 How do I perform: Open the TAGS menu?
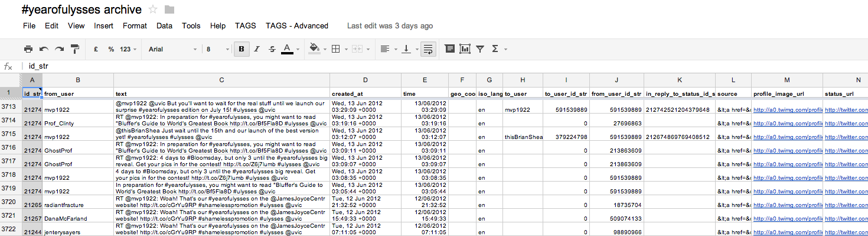(x=245, y=25)
